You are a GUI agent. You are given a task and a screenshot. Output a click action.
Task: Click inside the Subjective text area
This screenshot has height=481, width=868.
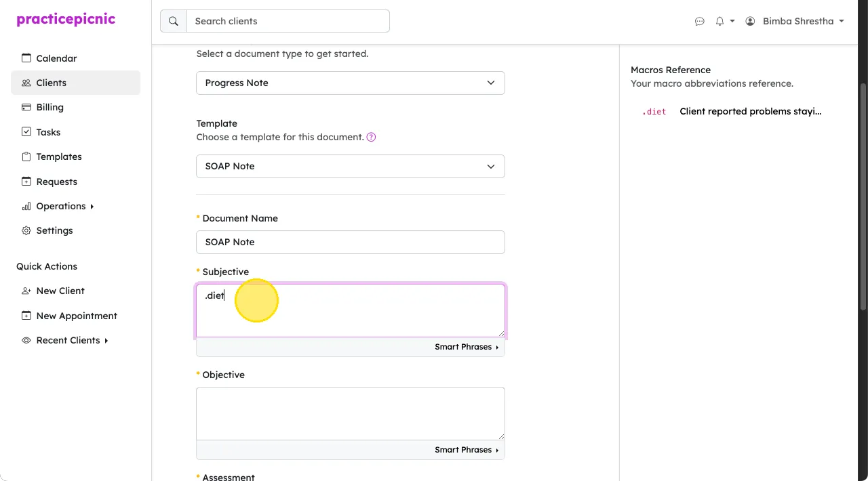point(351,310)
